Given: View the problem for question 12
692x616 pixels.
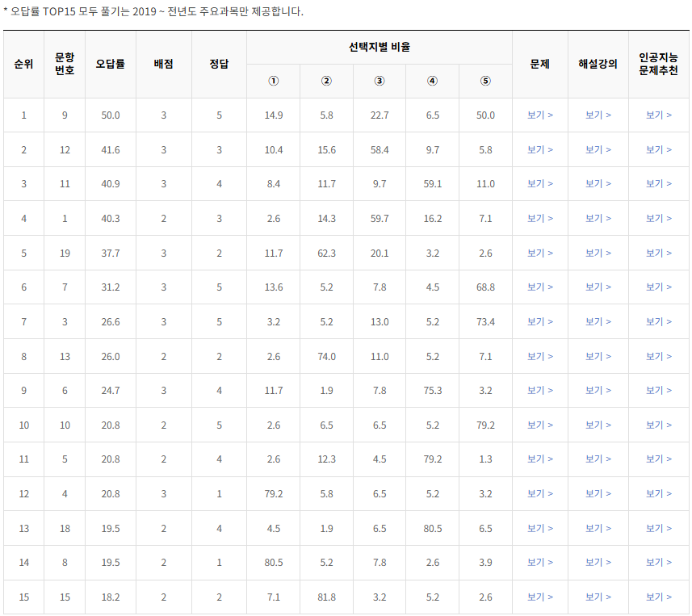Looking at the screenshot, I should pos(539,149).
